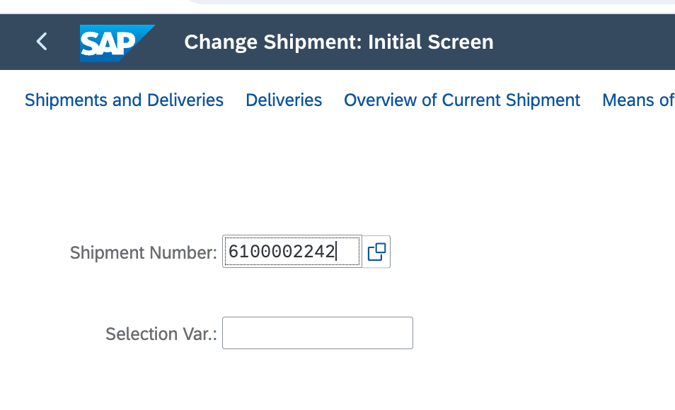
Task: Go back using the left chevron
Action: 41,42
